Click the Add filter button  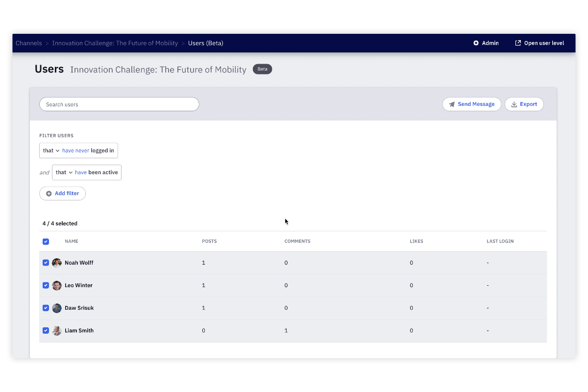[62, 194]
